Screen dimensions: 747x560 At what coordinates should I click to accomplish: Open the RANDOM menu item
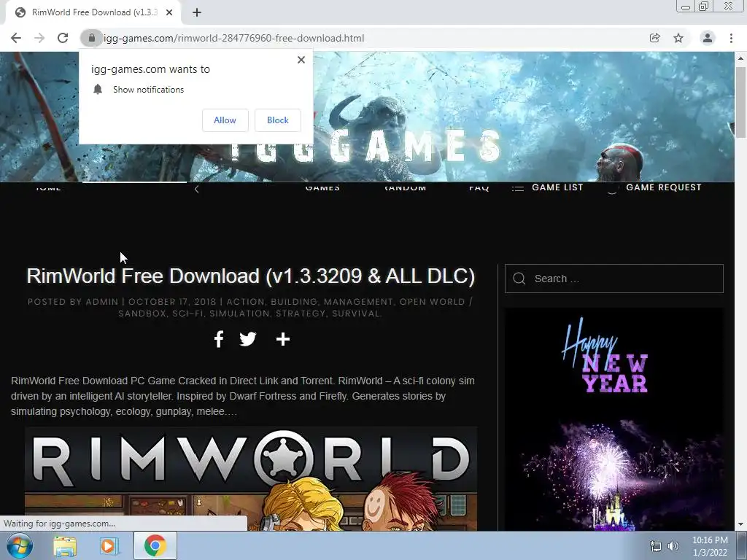coord(406,187)
